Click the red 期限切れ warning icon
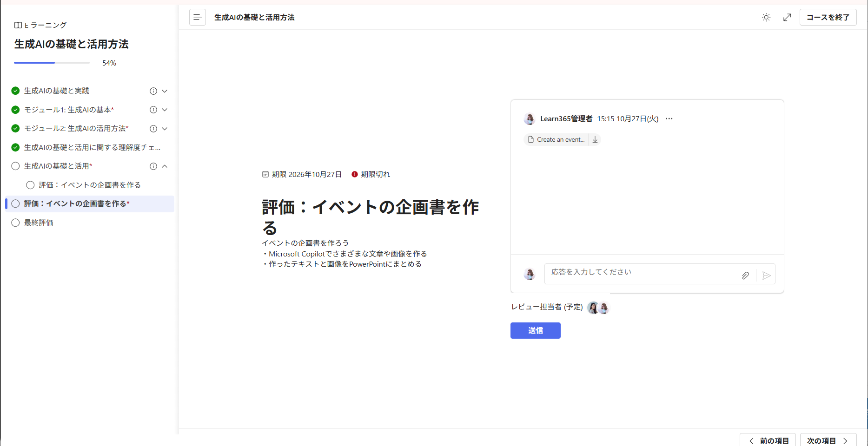The height and width of the screenshot is (446, 868). pos(355,174)
